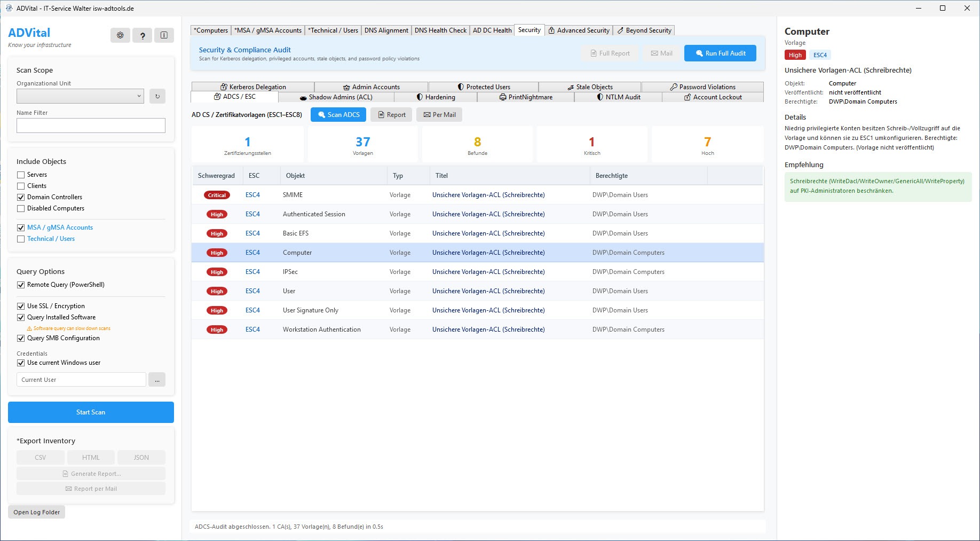The height and width of the screenshot is (541, 980).
Task: Click the Run Full Audit button
Action: point(720,53)
